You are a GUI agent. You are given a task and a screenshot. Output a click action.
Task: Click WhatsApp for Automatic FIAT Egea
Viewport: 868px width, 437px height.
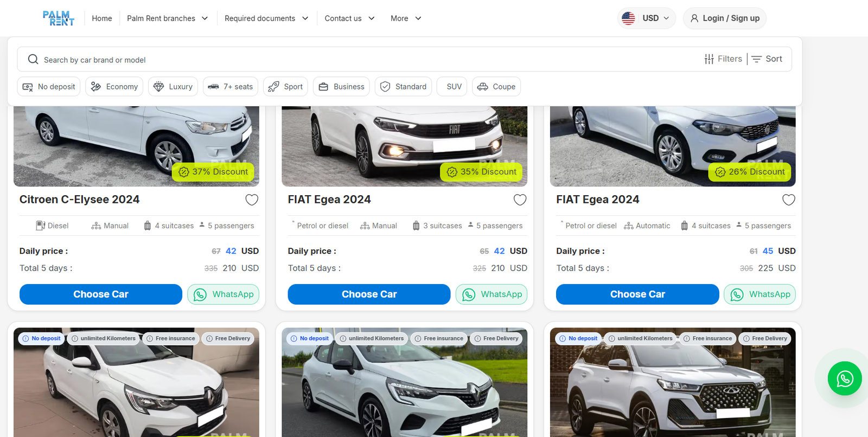(x=759, y=294)
